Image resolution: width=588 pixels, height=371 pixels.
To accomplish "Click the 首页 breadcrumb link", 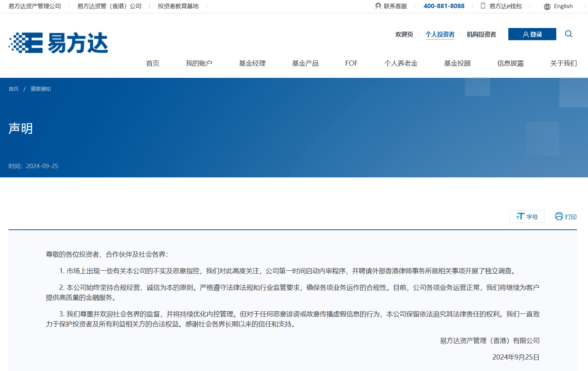I will [x=14, y=89].
